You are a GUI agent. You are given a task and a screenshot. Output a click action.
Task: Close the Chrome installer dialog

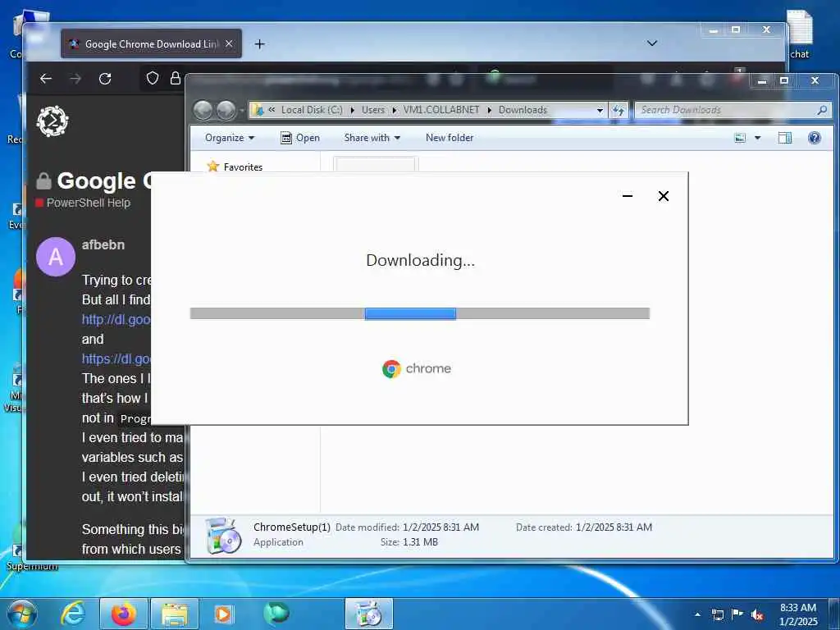(x=663, y=196)
